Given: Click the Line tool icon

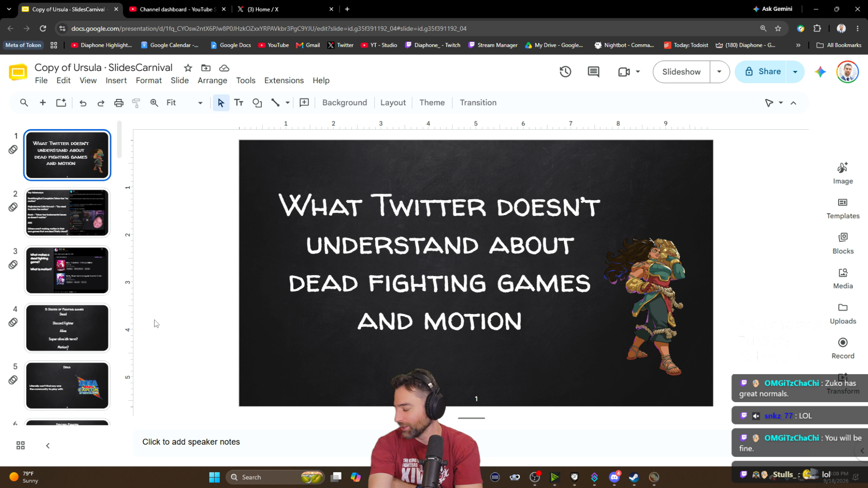Looking at the screenshot, I should pyautogui.click(x=275, y=103).
